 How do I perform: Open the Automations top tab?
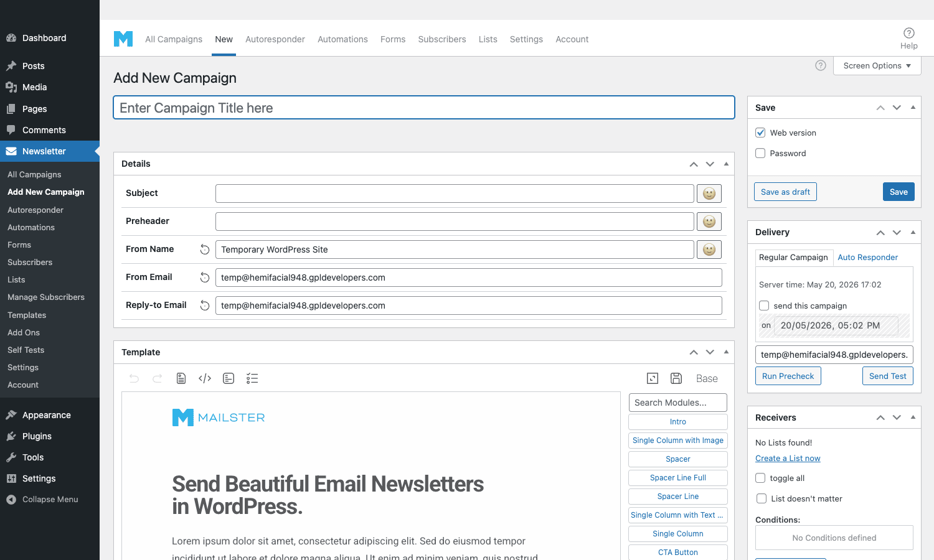point(342,39)
